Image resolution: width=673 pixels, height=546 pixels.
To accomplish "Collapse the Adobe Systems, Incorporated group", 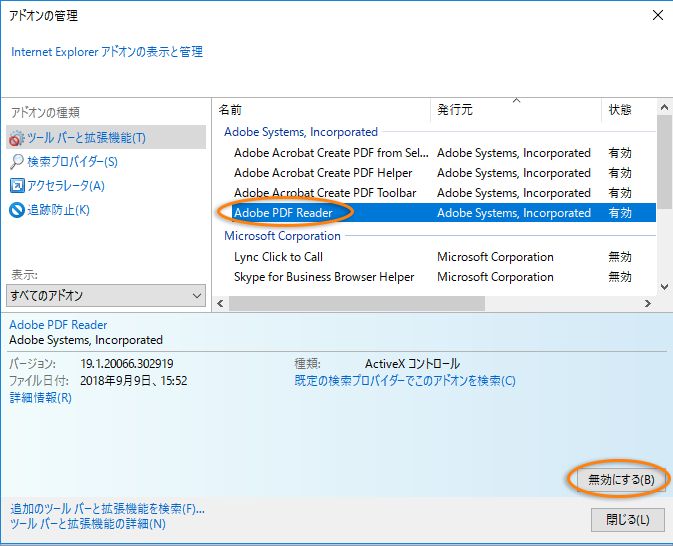I will (x=301, y=132).
